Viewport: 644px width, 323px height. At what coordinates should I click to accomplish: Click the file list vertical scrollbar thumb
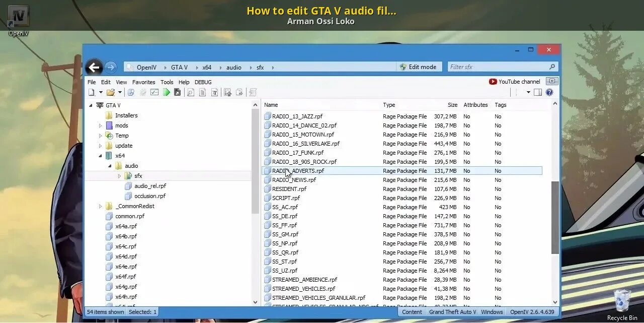click(x=555, y=218)
